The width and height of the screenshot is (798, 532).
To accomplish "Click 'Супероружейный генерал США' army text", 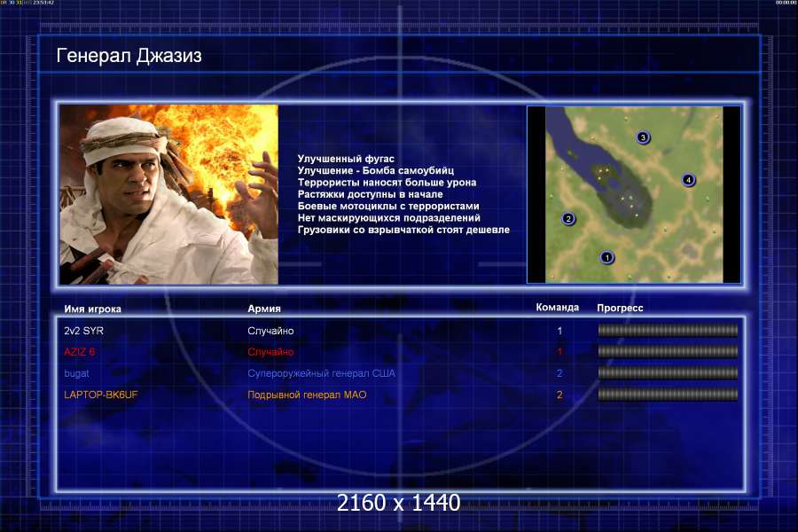I will tap(321, 373).
